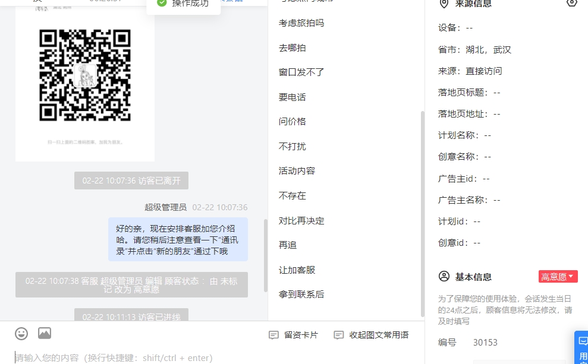
Task: Click the 创意id row
Action: (459, 243)
